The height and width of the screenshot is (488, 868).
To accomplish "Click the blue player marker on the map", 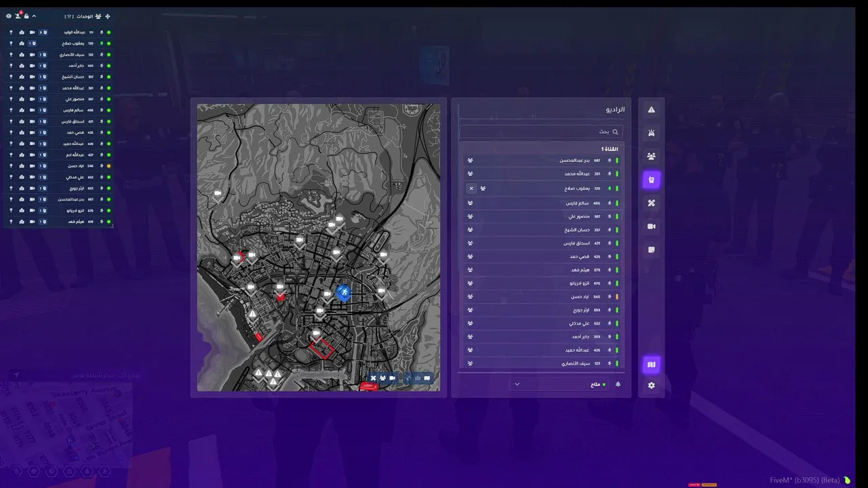I will tap(344, 292).
